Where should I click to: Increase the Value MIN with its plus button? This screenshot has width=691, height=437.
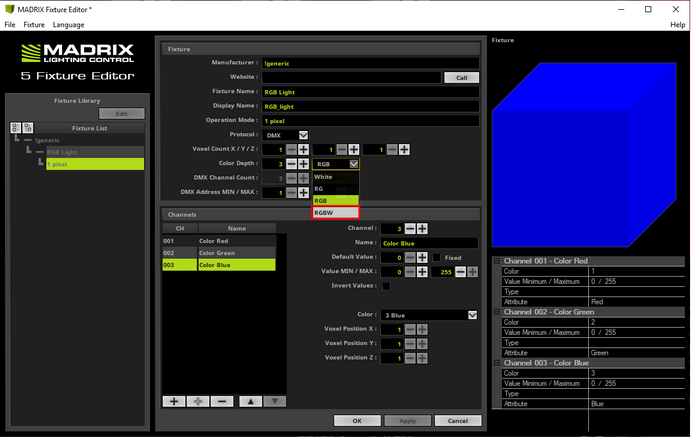[x=422, y=272]
